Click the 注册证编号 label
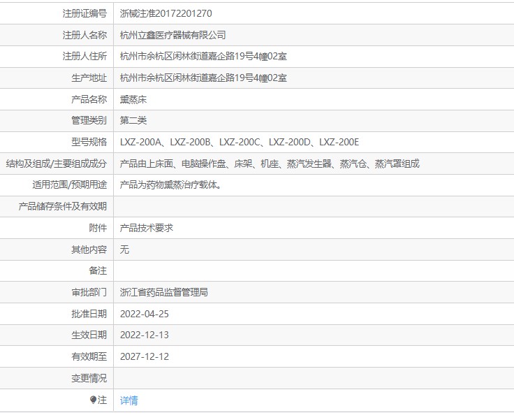The height and width of the screenshot is (420, 514). (85, 13)
